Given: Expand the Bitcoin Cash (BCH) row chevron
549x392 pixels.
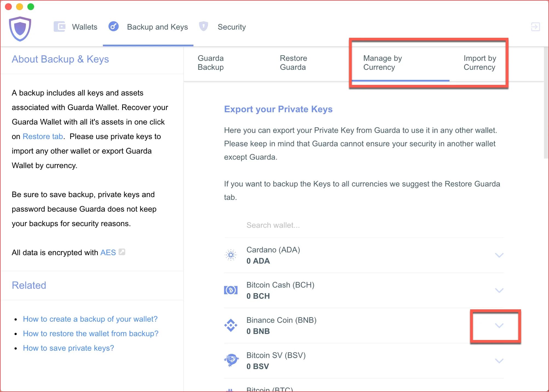Looking at the screenshot, I should pos(499,290).
